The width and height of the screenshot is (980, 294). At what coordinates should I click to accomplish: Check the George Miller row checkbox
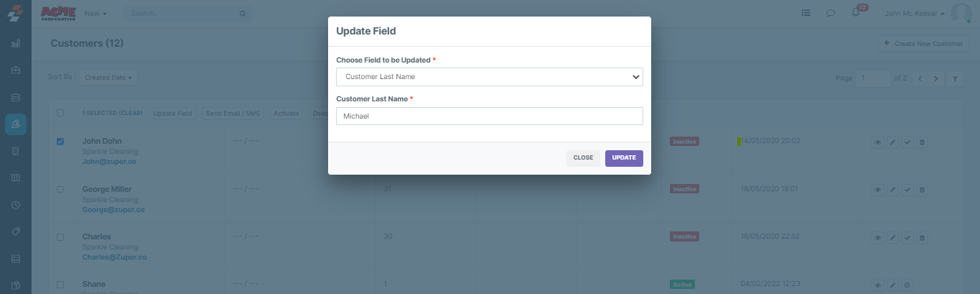60,189
